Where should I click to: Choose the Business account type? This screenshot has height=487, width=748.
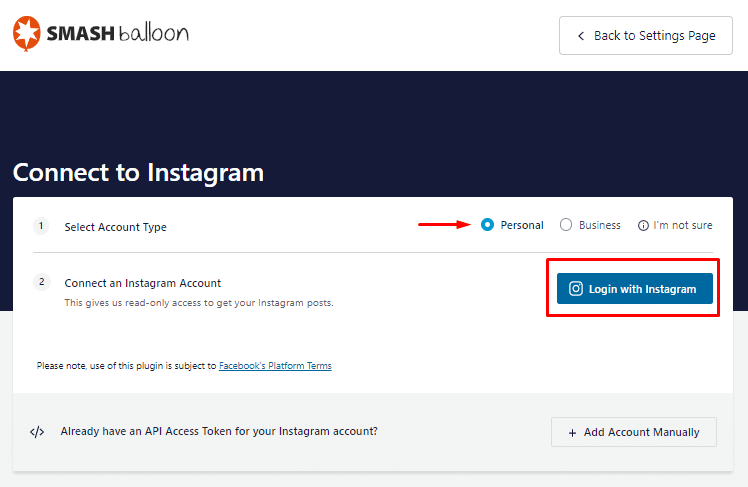coord(566,225)
